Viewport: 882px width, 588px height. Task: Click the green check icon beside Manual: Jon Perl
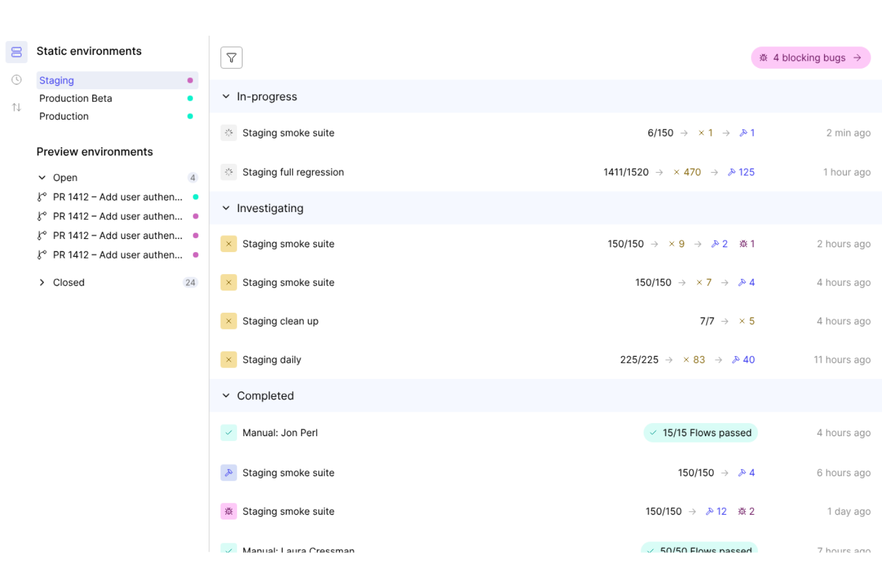coord(229,433)
